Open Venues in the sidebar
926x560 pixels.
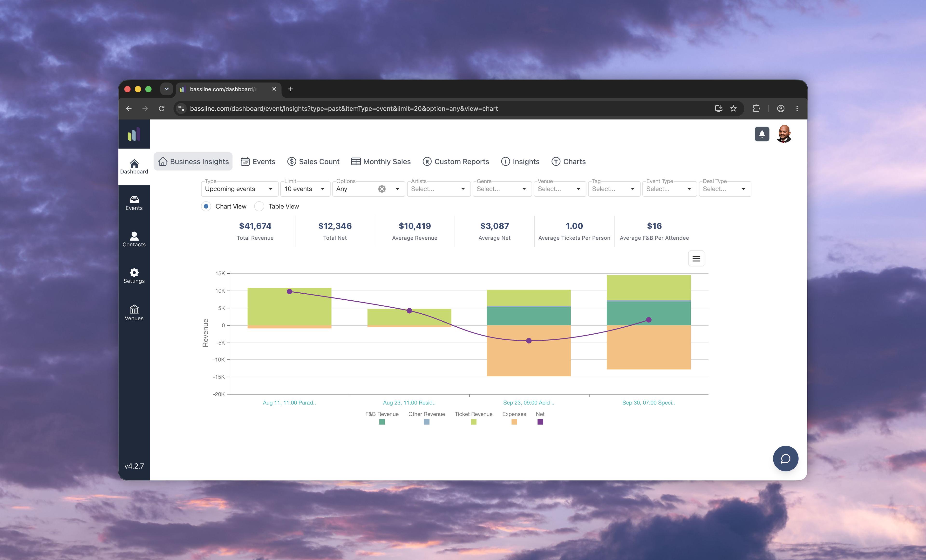pyautogui.click(x=134, y=312)
